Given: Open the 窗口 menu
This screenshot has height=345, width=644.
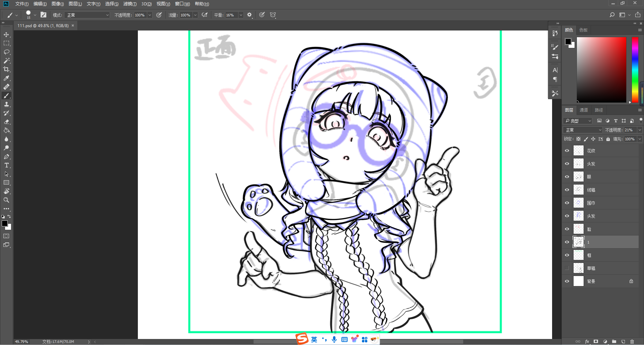Looking at the screenshot, I should [182, 4].
